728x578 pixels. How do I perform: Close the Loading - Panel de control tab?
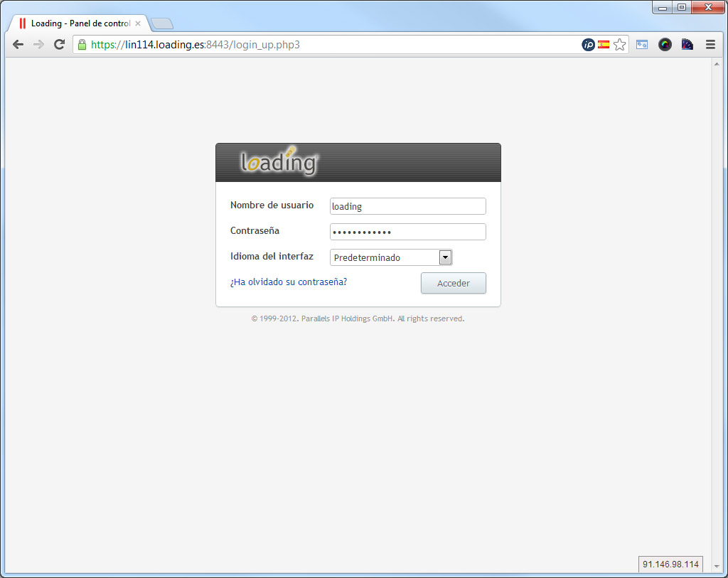(x=138, y=23)
